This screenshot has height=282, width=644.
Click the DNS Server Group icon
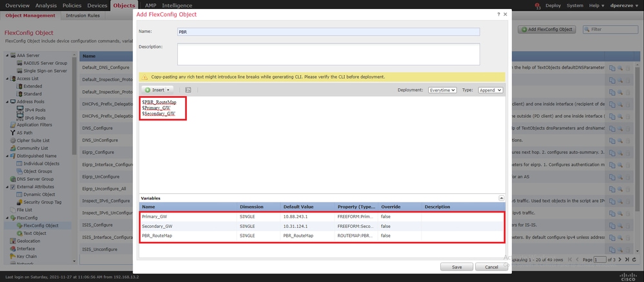(x=13, y=179)
